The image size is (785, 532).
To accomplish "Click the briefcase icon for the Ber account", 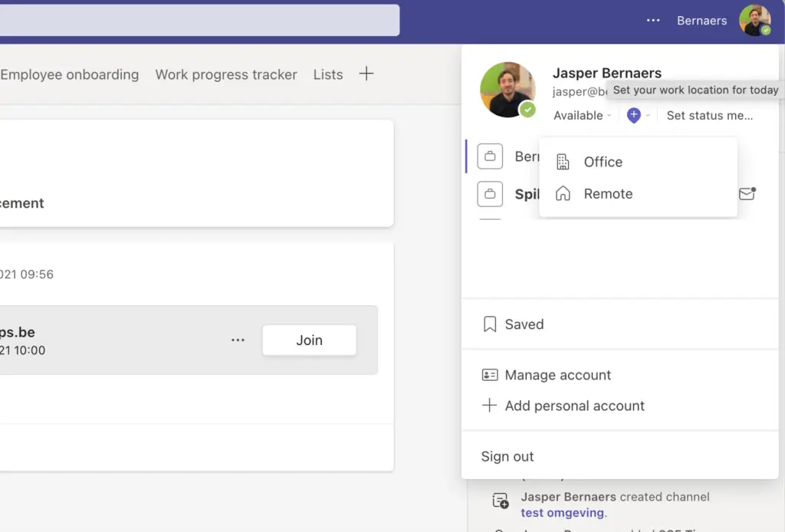I will 490,156.
